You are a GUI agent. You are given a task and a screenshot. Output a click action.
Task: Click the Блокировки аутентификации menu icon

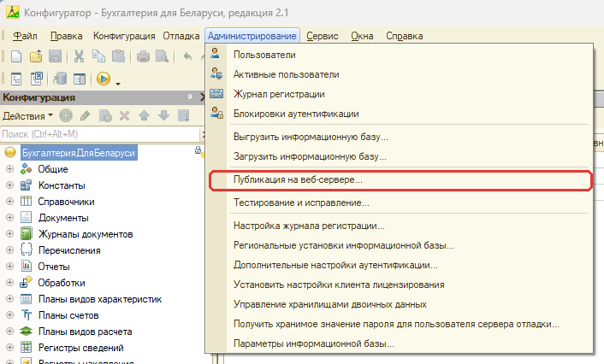[216, 113]
